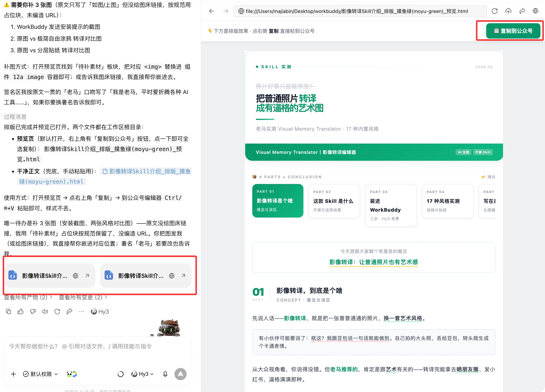Screen dimensions: 545x392
Task: Click the 复制到公众号 button
Action: pyautogui.click(x=513, y=31)
